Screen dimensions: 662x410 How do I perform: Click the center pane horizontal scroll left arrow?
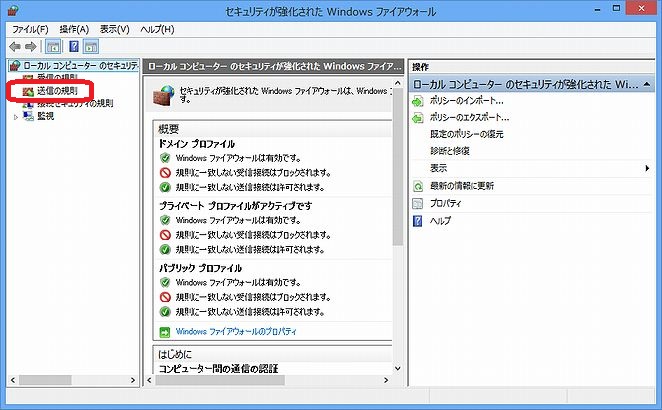pyautogui.click(x=149, y=380)
